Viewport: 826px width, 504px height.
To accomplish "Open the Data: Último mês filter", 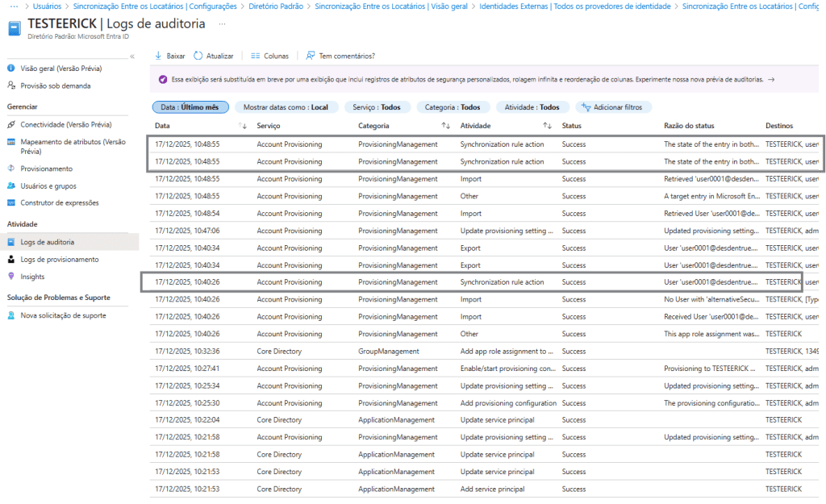I will tap(190, 107).
